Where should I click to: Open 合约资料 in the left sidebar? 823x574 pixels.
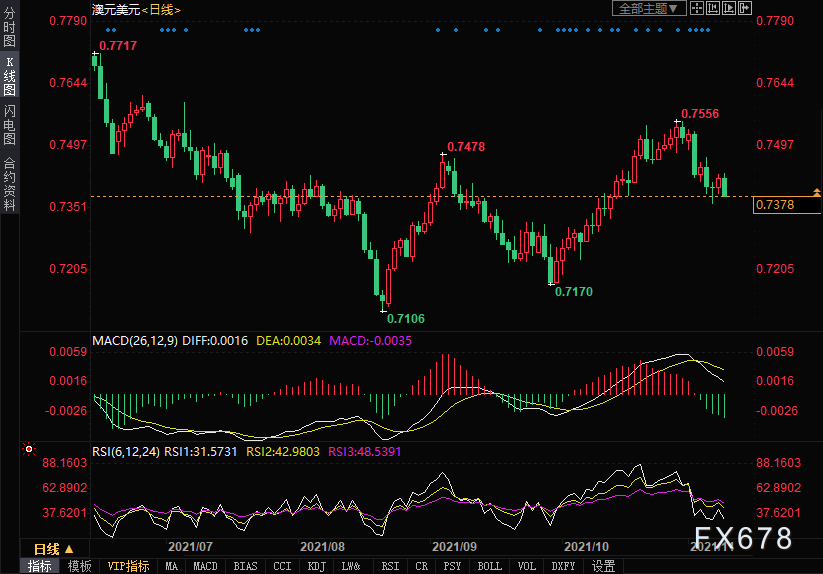click(x=9, y=184)
